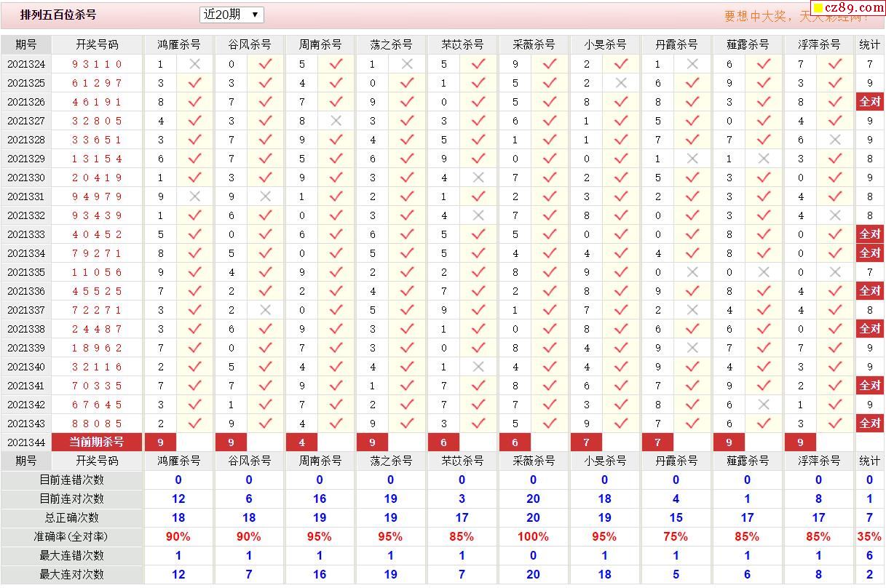Click the period number 2021337
886x588 pixels.
point(26,310)
